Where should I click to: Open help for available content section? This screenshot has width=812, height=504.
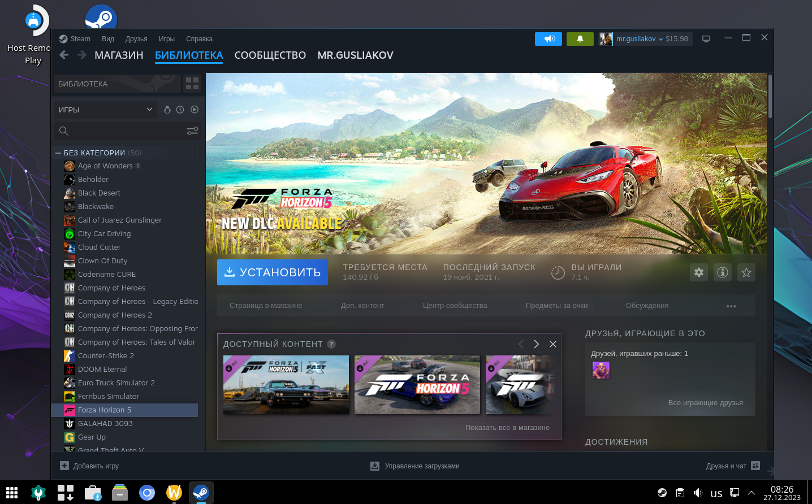tap(331, 344)
